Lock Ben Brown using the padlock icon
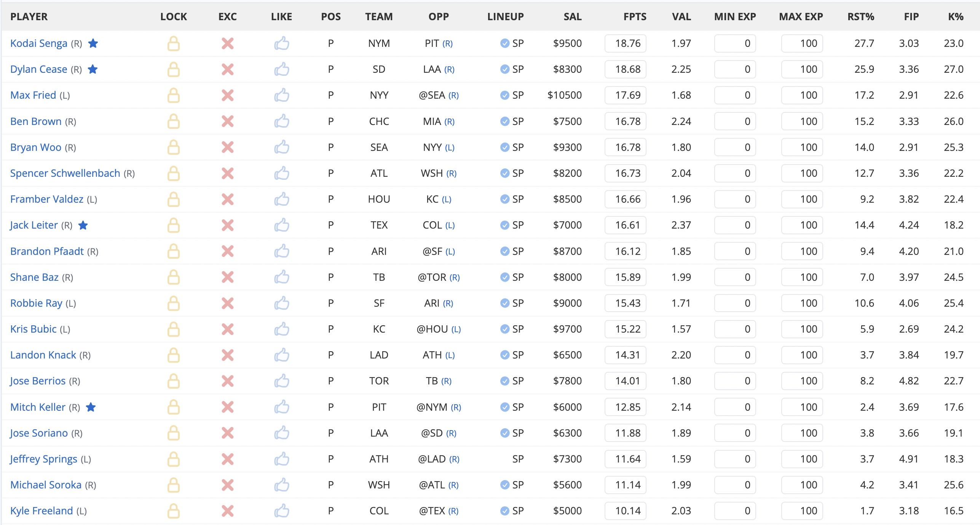 click(174, 122)
